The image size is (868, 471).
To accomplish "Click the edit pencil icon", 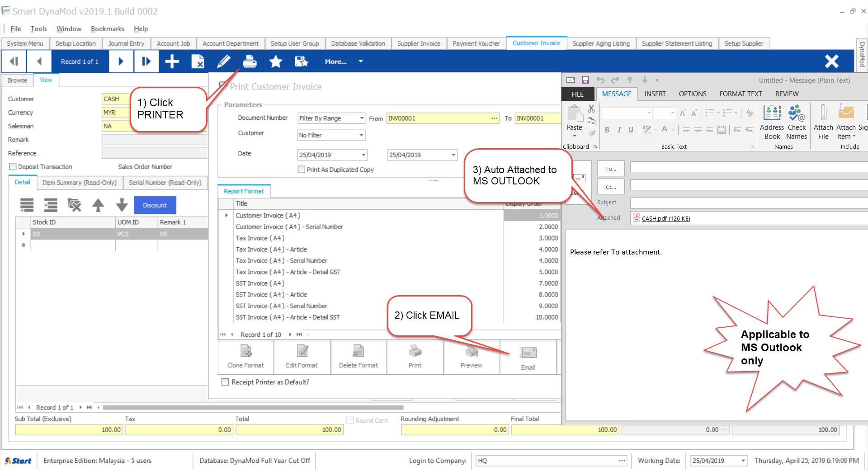I will point(223,61).
